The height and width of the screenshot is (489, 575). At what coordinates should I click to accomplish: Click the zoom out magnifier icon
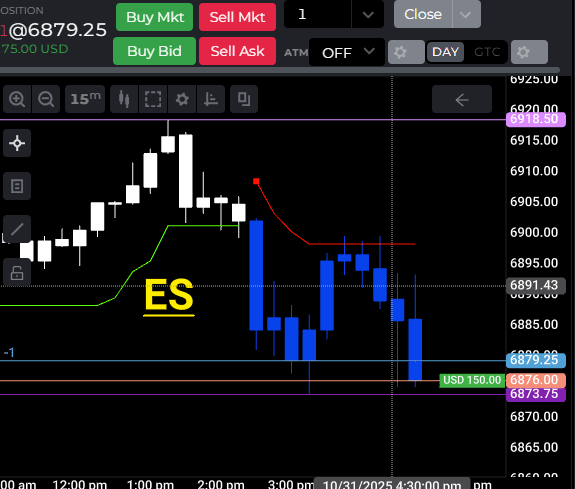(46, 99)
